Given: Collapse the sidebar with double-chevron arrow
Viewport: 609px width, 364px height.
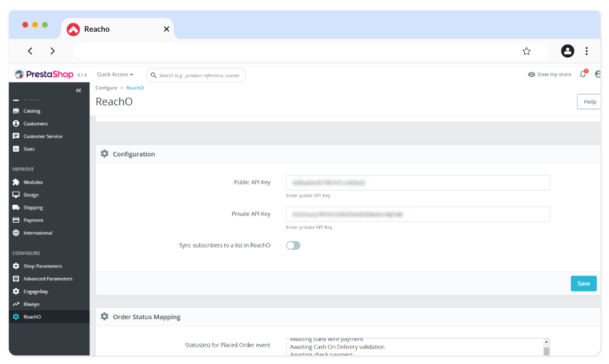Looking at the screenshot, I should (x=78, y=91).
